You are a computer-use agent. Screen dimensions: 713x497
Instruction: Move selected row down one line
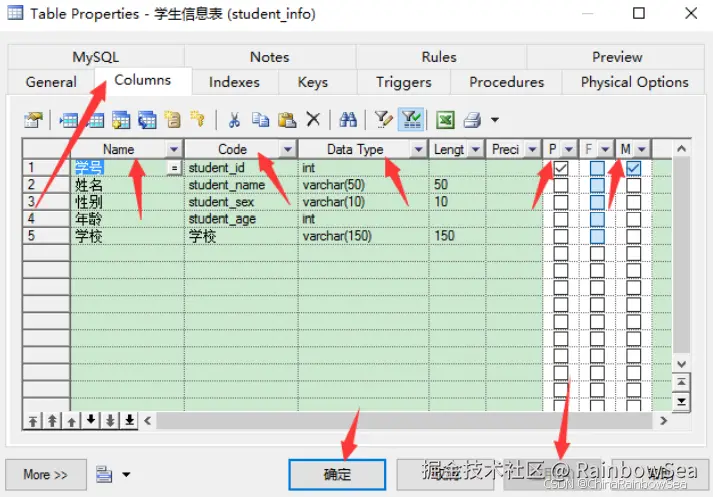91,421
